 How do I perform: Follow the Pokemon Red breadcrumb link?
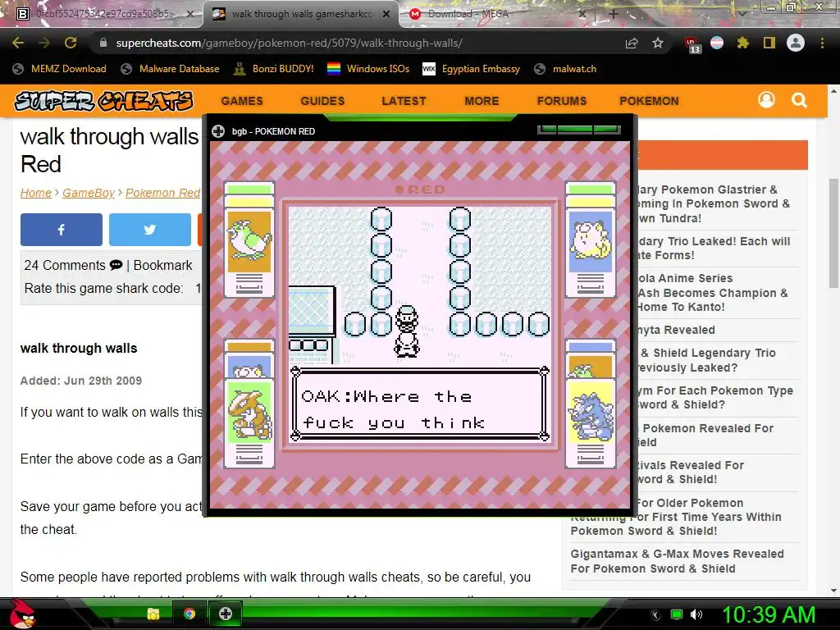pos(163,193)
